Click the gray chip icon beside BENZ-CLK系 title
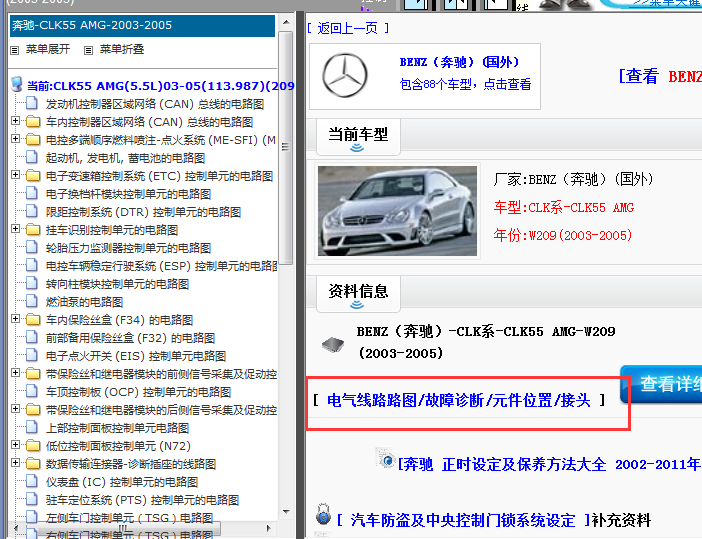Screen dimensions: 702x539 [333, 344]
